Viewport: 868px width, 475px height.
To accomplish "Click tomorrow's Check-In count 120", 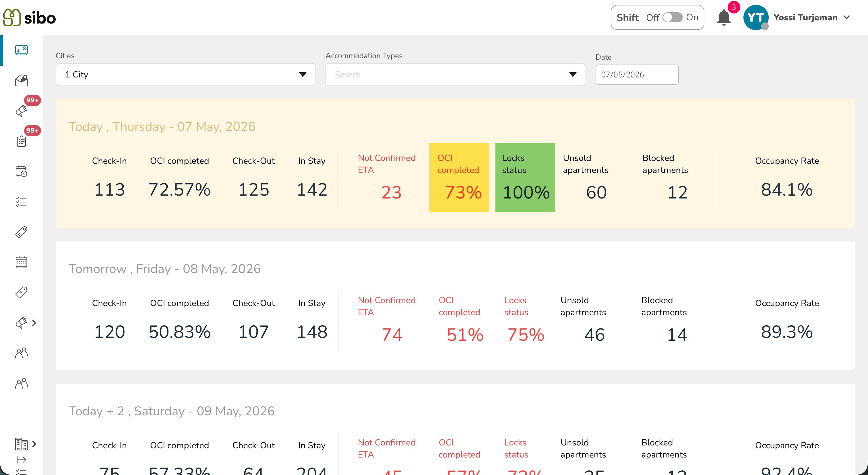I will pyautogui.click(x=110, y=332).
